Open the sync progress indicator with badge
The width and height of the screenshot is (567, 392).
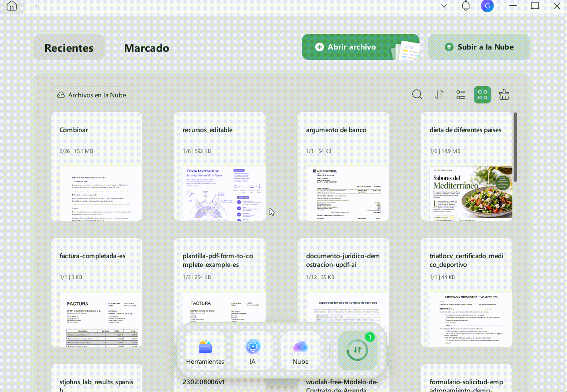(x=357, y=350)
